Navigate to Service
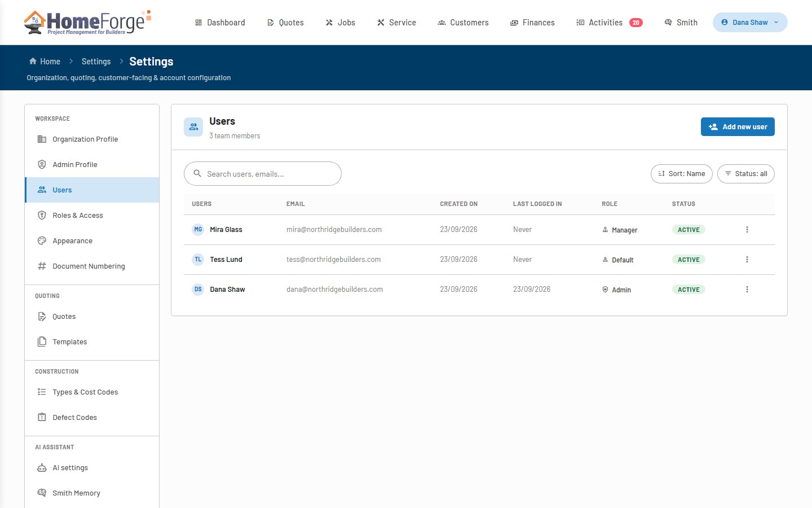Screen dimensions: 812x508 [396, 23]
